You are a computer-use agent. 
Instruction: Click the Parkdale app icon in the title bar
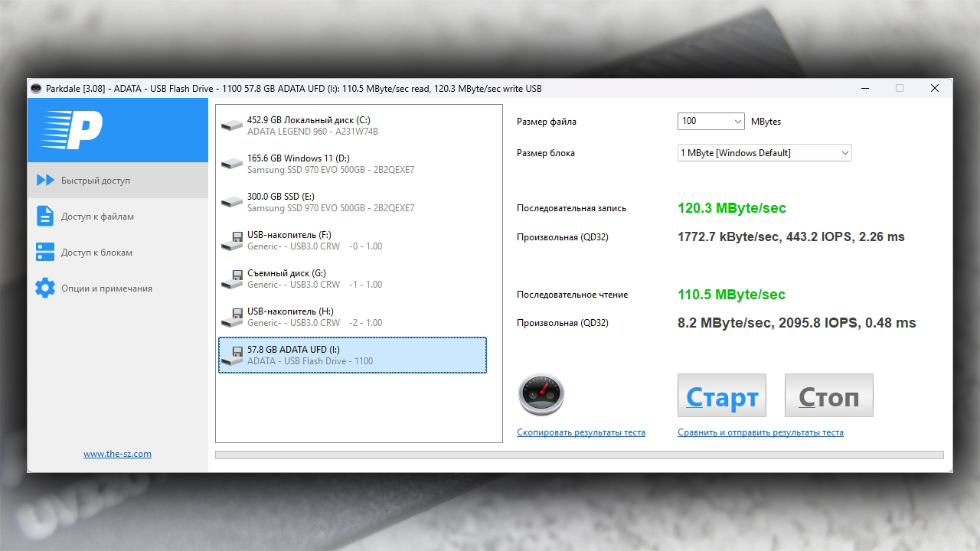[35, 89]
